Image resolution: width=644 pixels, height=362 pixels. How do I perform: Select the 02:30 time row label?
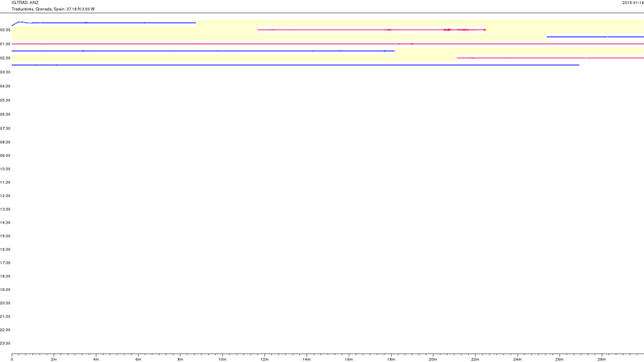[5, 58]
